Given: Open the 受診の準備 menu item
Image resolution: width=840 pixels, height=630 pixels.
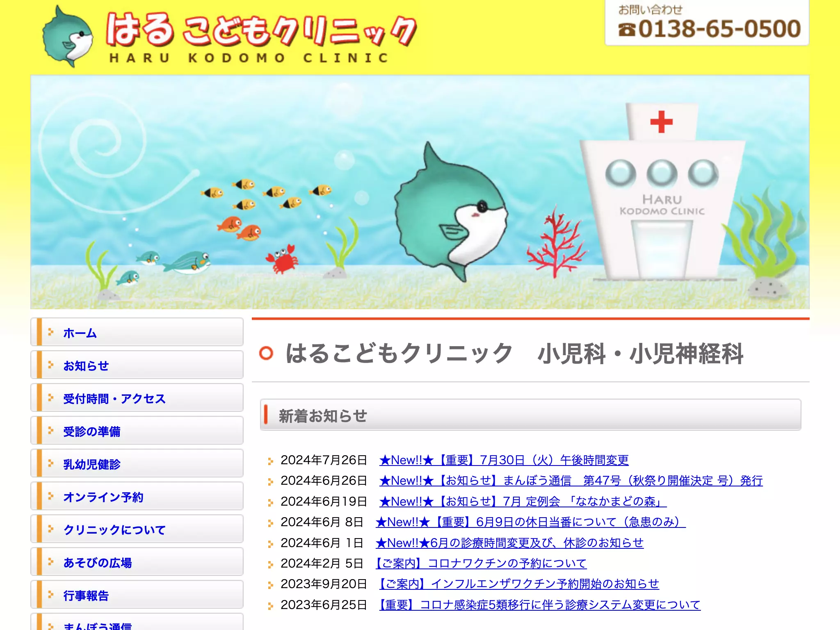Looking at the screenshot, I should 137,431.
